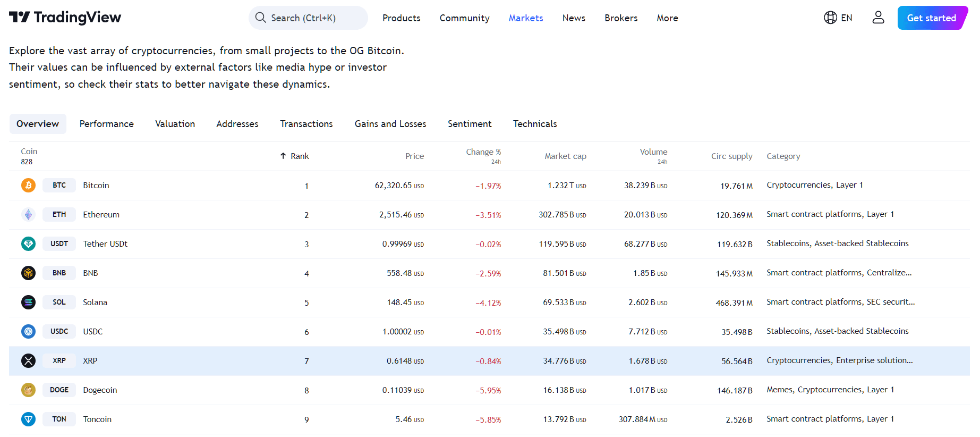Sort by the Circ supply column header
Image resolution: width=980 pixels, height=437 pixels.
pyautogui.click(x=731, y=156)
